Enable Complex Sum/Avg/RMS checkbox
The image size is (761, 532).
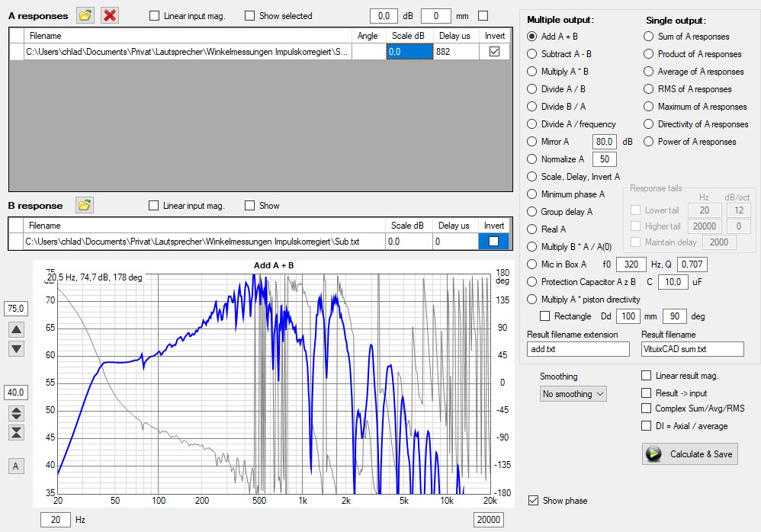pos(646,409)
